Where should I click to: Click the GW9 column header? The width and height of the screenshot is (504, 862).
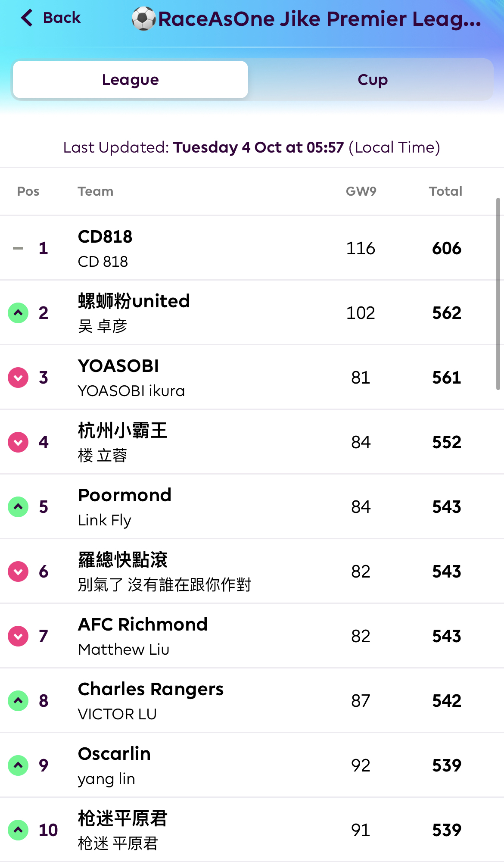click(361, 191)
